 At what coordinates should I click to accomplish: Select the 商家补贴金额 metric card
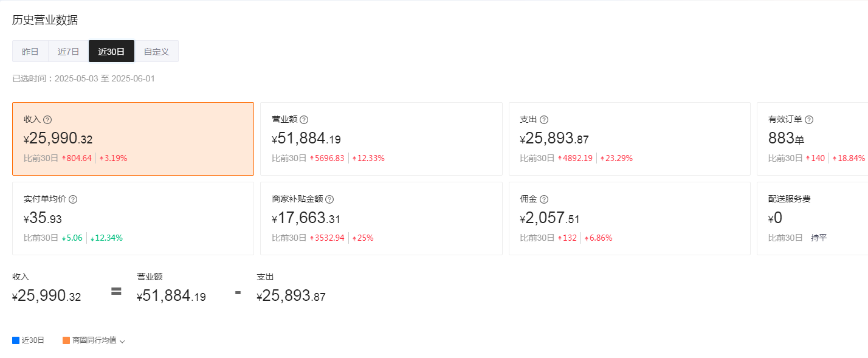pyautogui.click(x=381, y=218)
